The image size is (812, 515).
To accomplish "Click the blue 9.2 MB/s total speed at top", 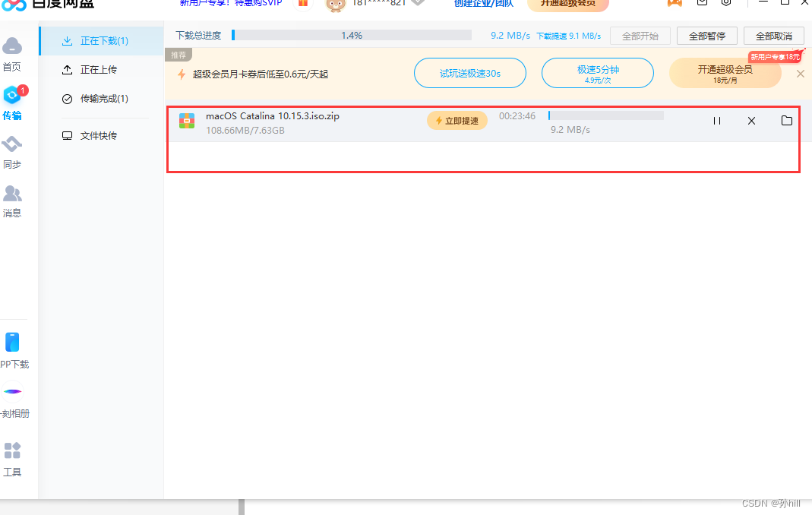I will pyautogui.click(x=510, y=36).
